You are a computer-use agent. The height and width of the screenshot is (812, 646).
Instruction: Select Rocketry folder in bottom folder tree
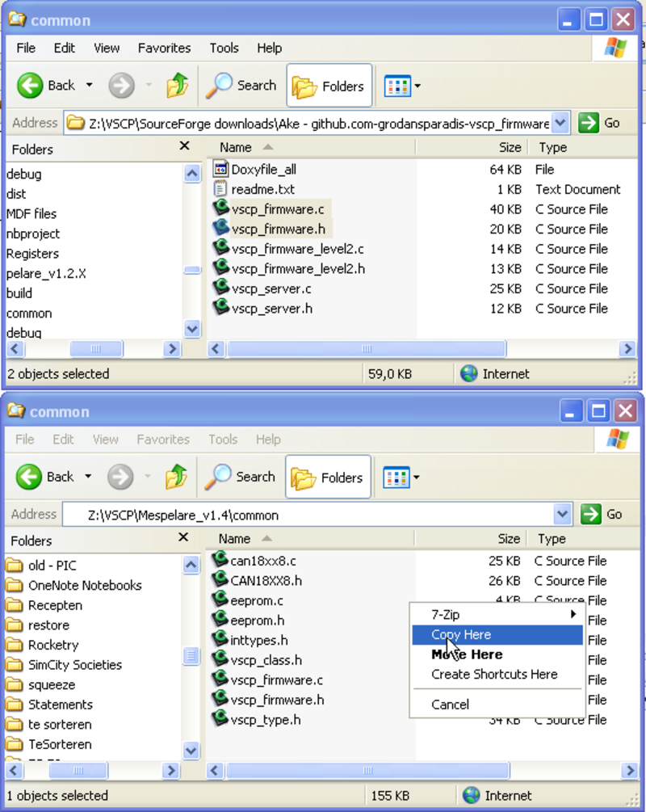[x=53, y=645]
